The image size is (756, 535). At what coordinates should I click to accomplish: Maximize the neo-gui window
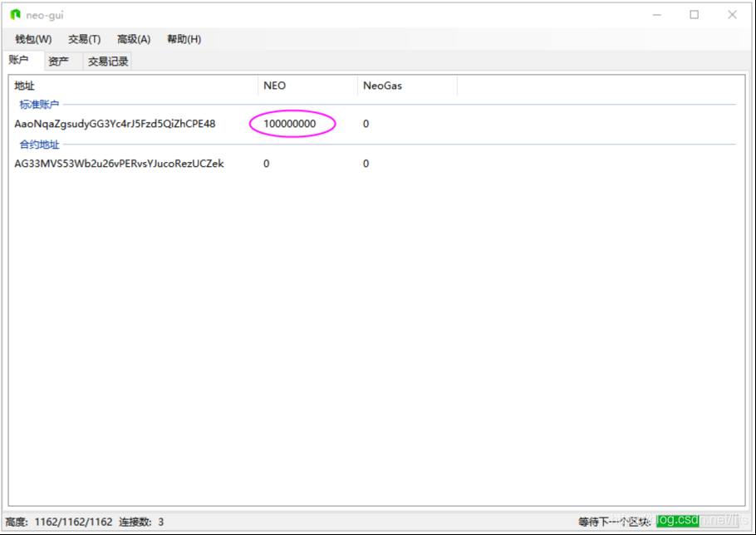[x=695, y=15]
